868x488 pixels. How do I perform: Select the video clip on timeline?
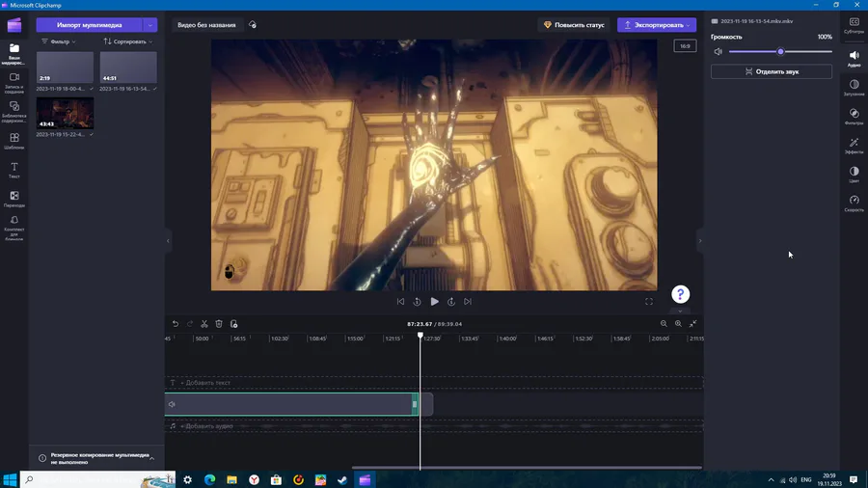click(291, 404)
